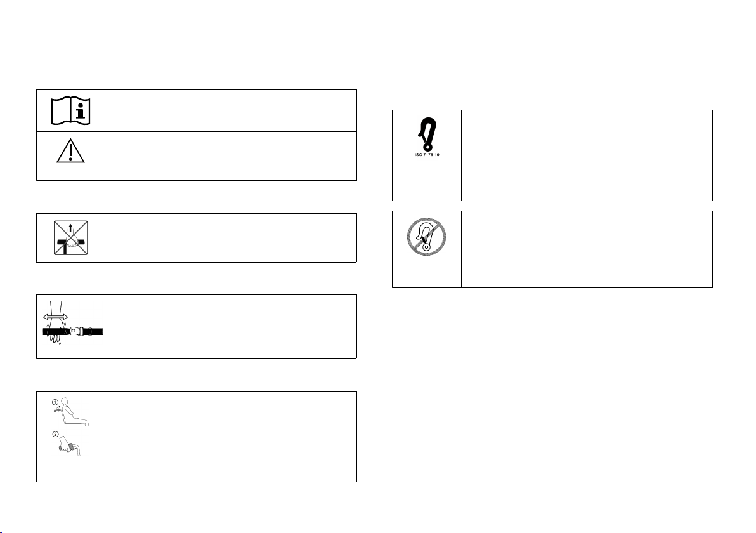This screenshot has height=533, width=756.
Task: Click the double-headed arrow above the wrist
Action: click(55, 317)
